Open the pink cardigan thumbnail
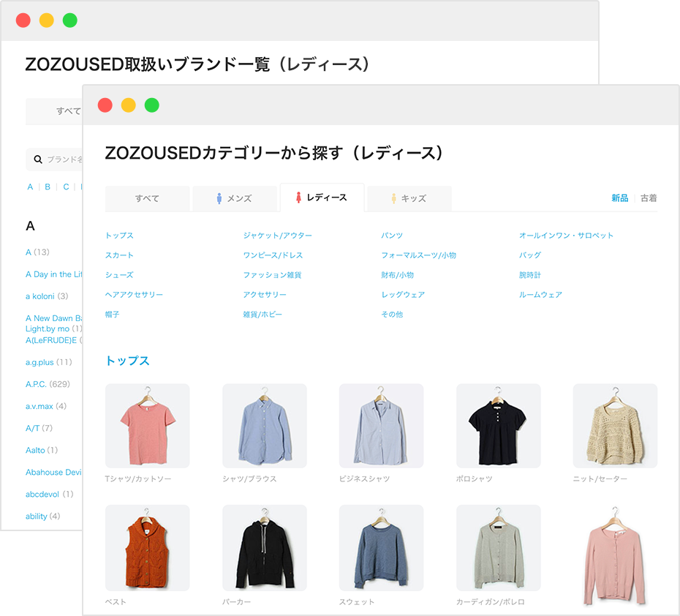Image resolution: width=680 pixels, height=616 pixels. pos(615,557)
